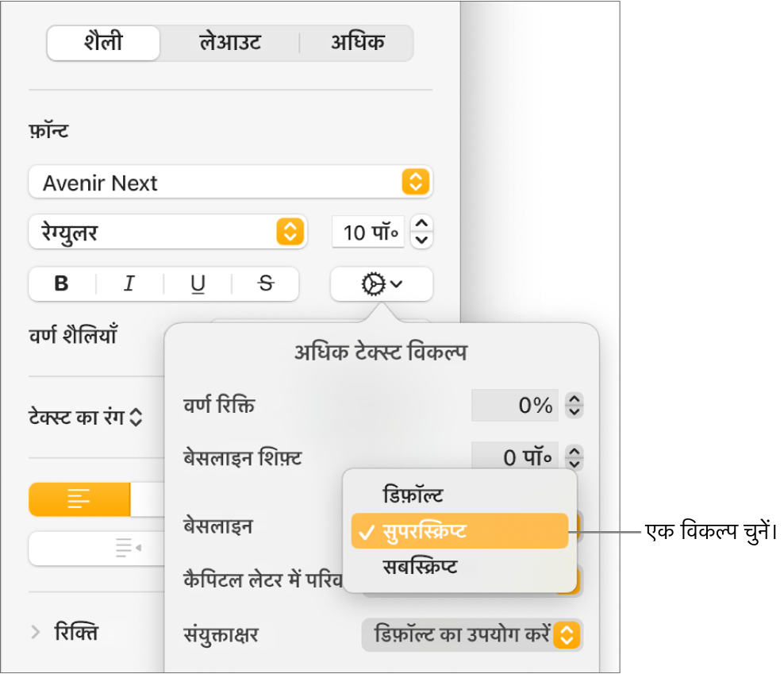
Task: Switch to the शैली tab
Action: pos(103,43)
